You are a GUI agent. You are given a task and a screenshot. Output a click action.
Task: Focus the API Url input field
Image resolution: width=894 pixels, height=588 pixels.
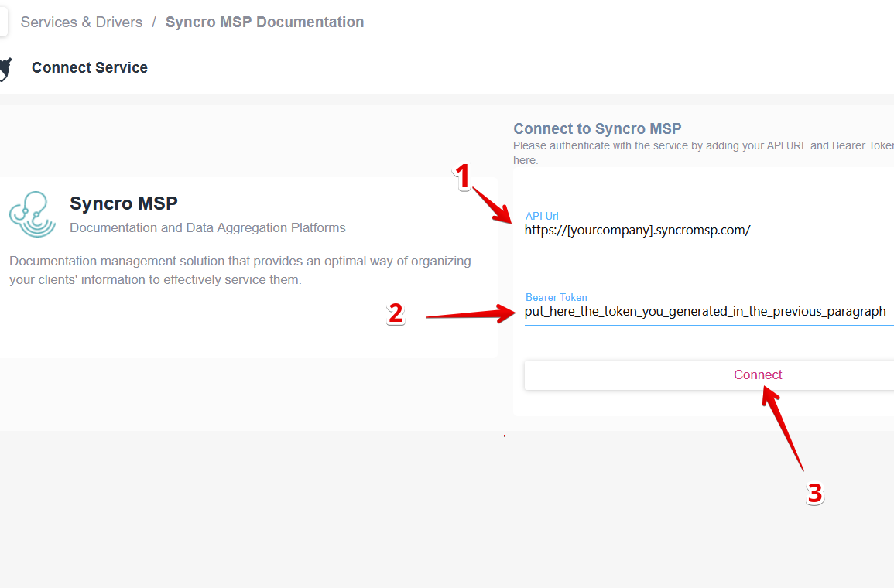(709, 231)
